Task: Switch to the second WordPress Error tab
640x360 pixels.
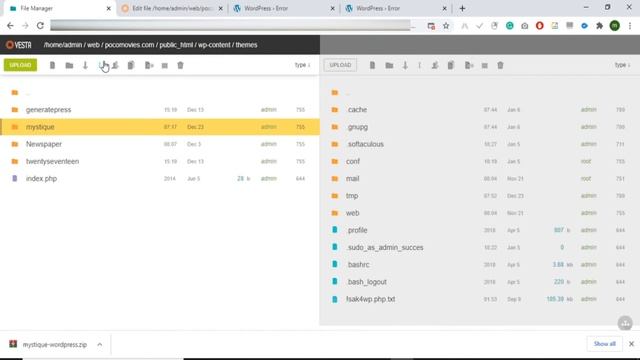Action: point(395,8)
